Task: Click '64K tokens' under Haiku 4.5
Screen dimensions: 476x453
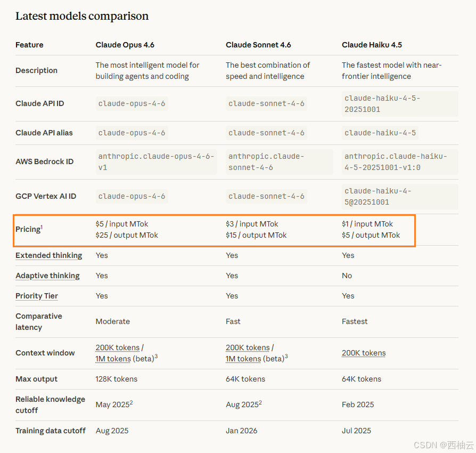Action: pyautogui.click(x=362, y=379)
